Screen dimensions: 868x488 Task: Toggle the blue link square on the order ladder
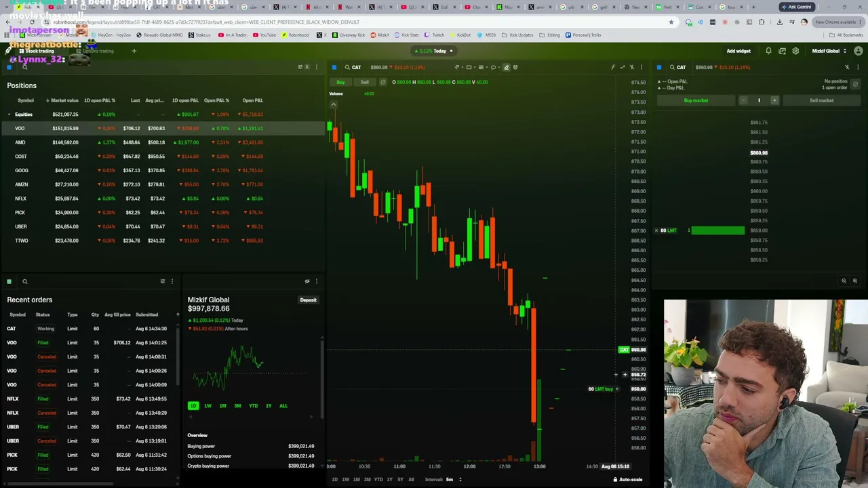(659, 67)
